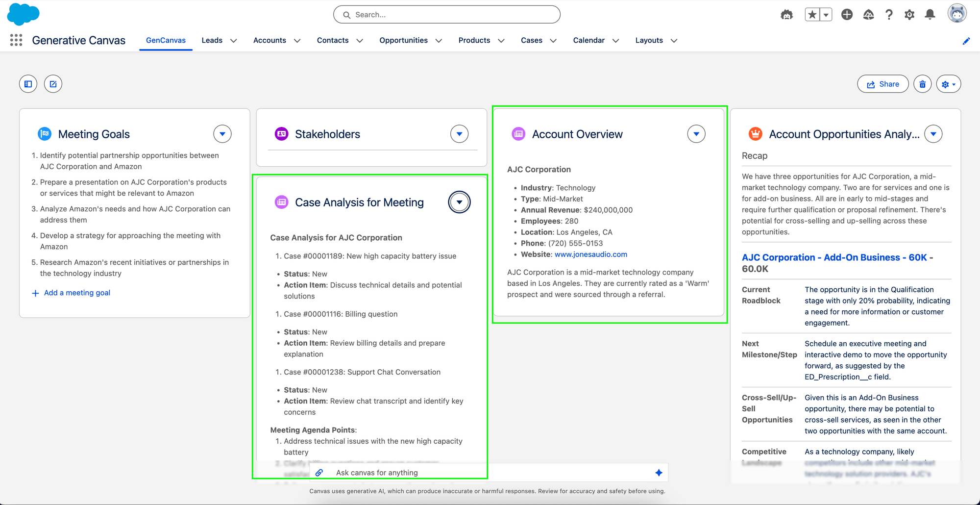Click the edit canvas pencil icon

[x=52, y=84]
